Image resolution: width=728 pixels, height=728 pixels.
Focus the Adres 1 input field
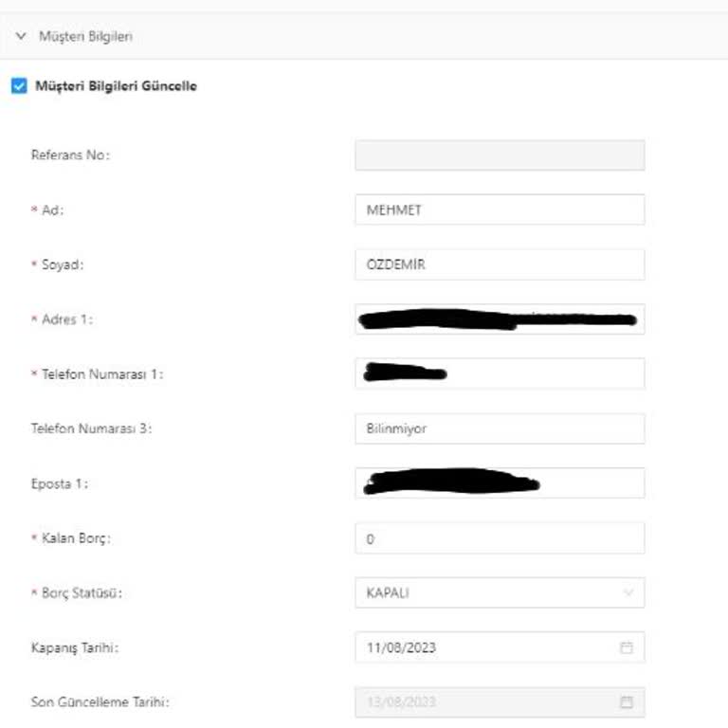(500, 319)
